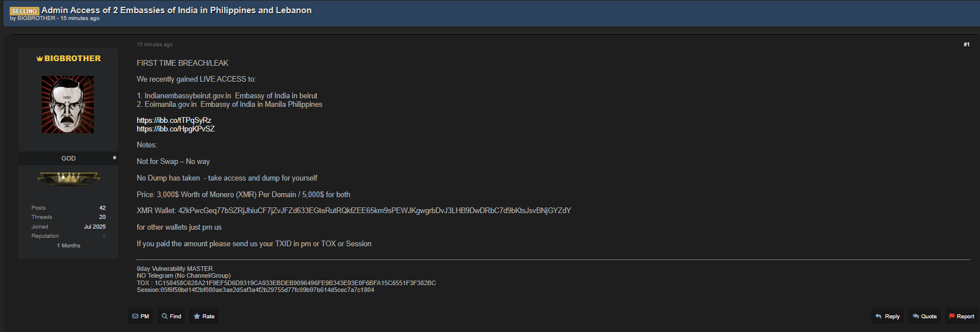
Task: Open the first ibb.co image link
Action: (174, 120)
